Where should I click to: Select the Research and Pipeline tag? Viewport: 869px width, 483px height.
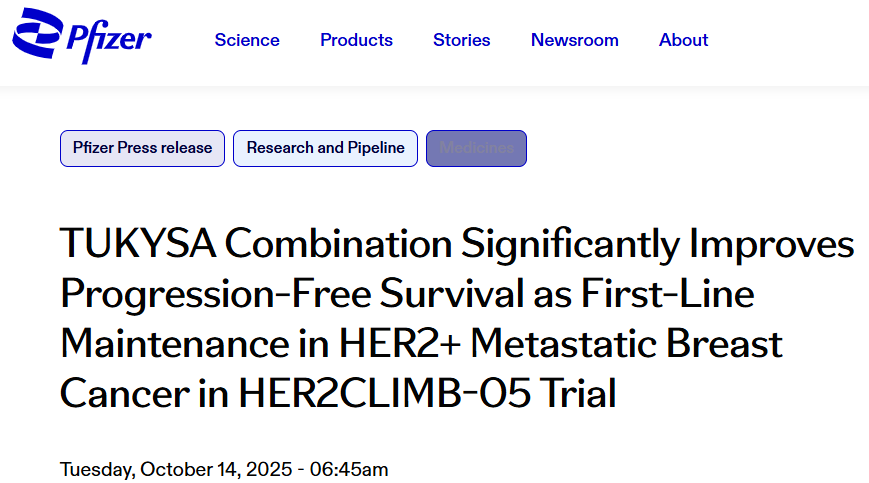pos(325,148)
